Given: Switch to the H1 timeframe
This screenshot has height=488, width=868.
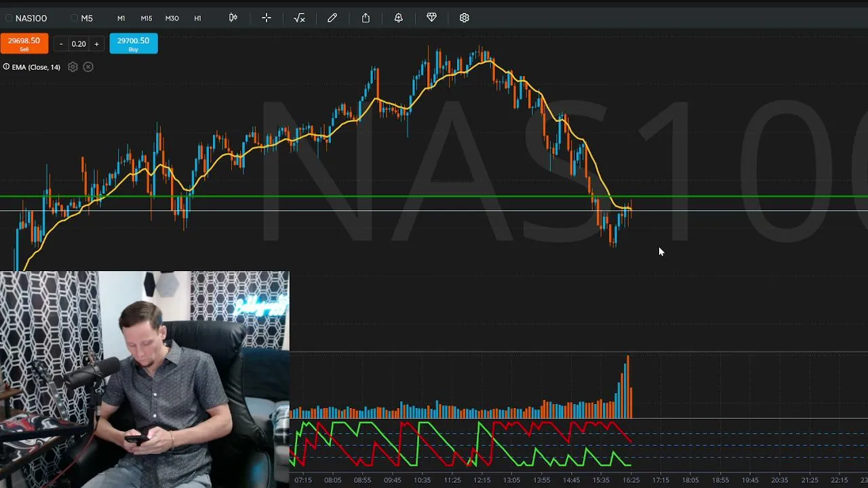Looking at the screenshot, I should click(197, 18).
